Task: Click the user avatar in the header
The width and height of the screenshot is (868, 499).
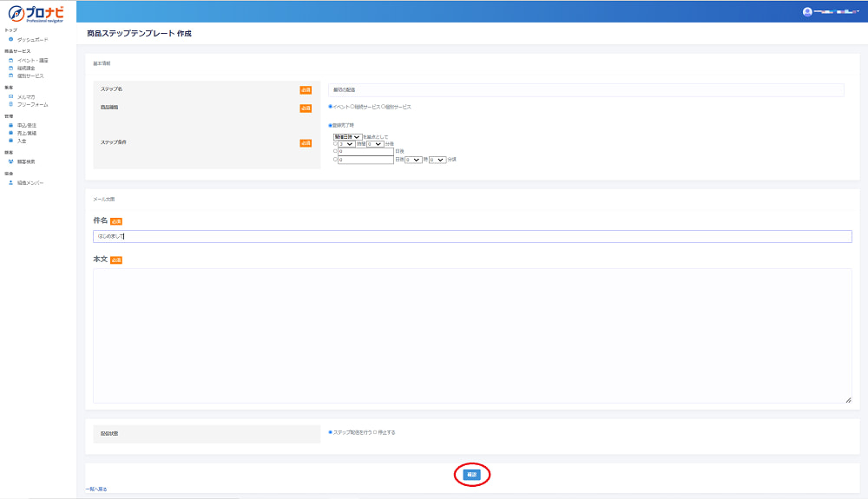Action: click(x=807, y=12)
